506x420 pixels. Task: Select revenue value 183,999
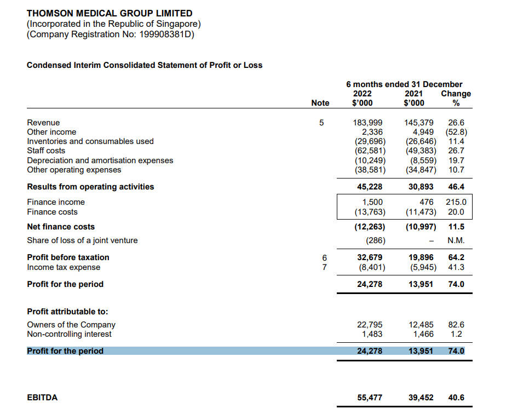[x=367, y=123]
